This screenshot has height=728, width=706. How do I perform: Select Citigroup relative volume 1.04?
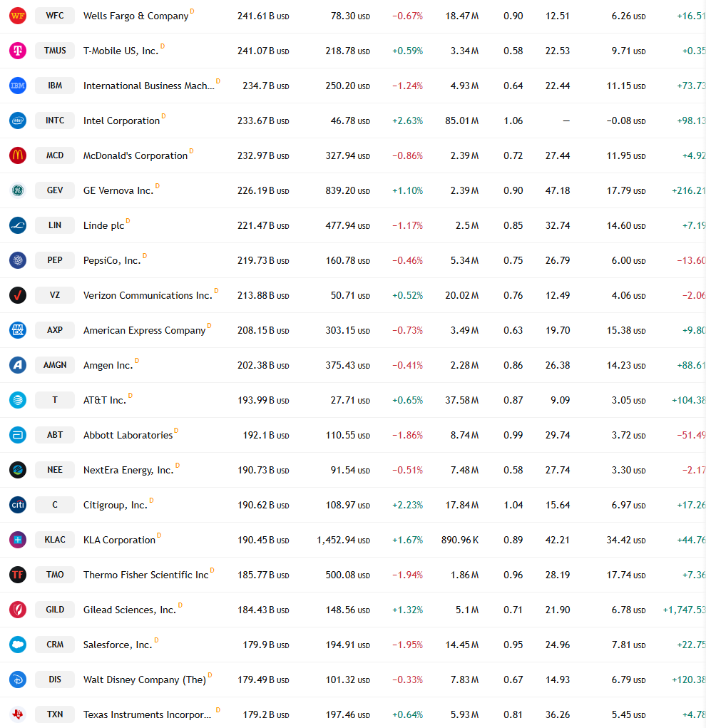513,505
